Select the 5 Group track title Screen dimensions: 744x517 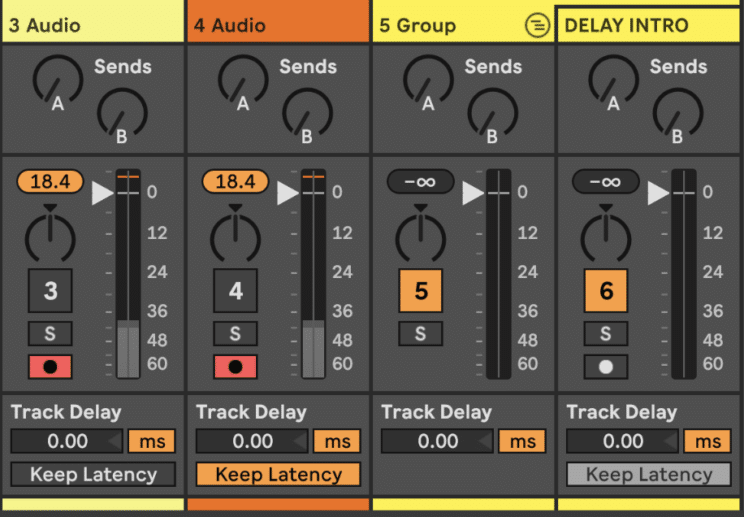tap(418, 25)
